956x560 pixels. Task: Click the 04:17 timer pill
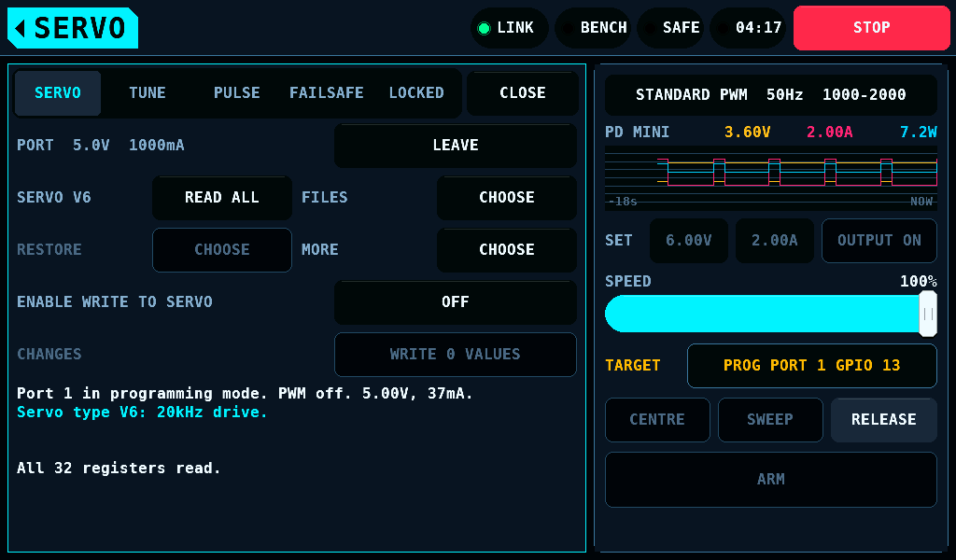coord(748,28)
